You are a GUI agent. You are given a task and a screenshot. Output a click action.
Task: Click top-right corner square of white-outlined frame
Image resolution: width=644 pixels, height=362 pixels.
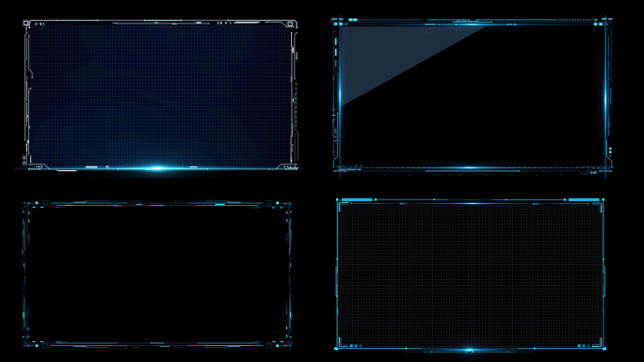pos(290,24)
